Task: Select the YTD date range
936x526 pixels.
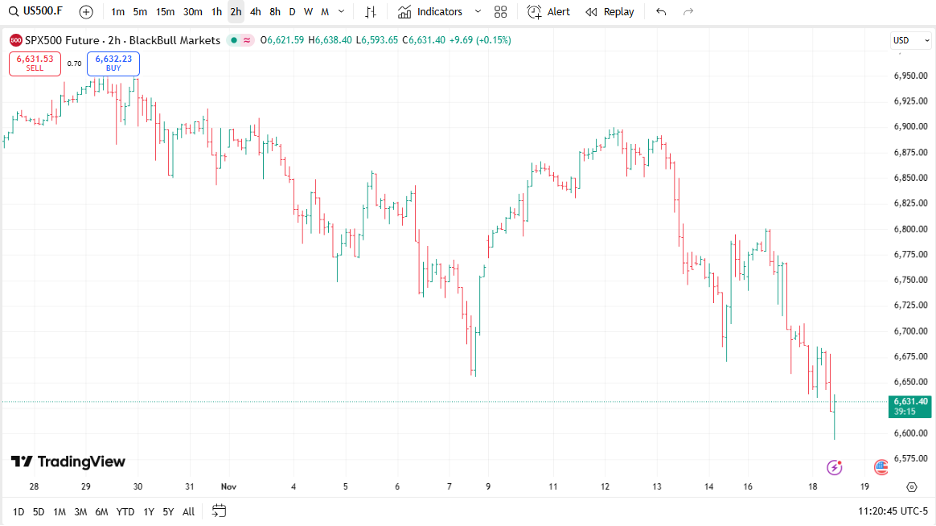Action: click(125, 511)
